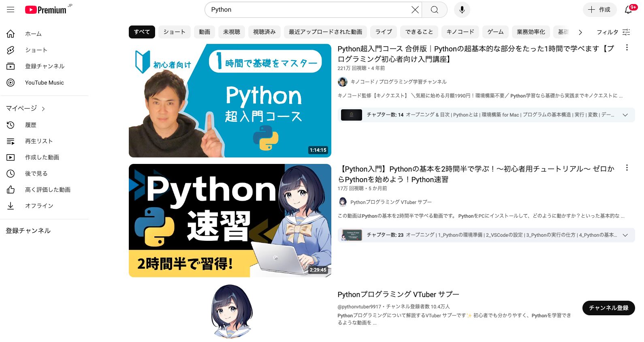The width and height of the screenshot is (644, 342).
Task: Open the Python超入門コース video thumbnail
Action: point(230,101)
